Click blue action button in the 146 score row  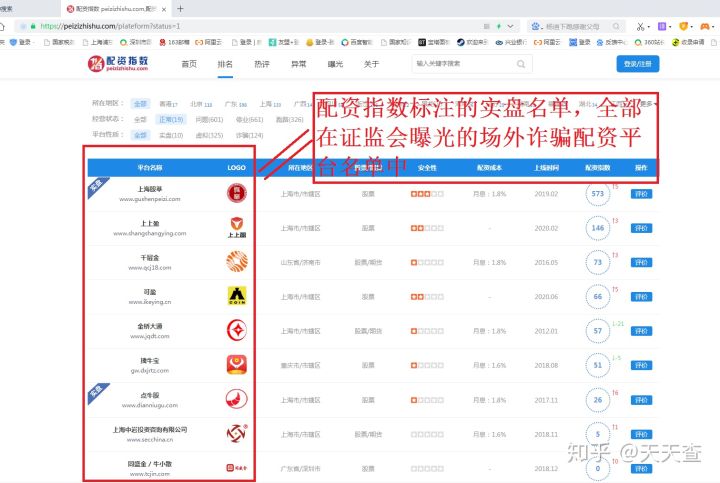pyautogui.click(x=641, y=228)
